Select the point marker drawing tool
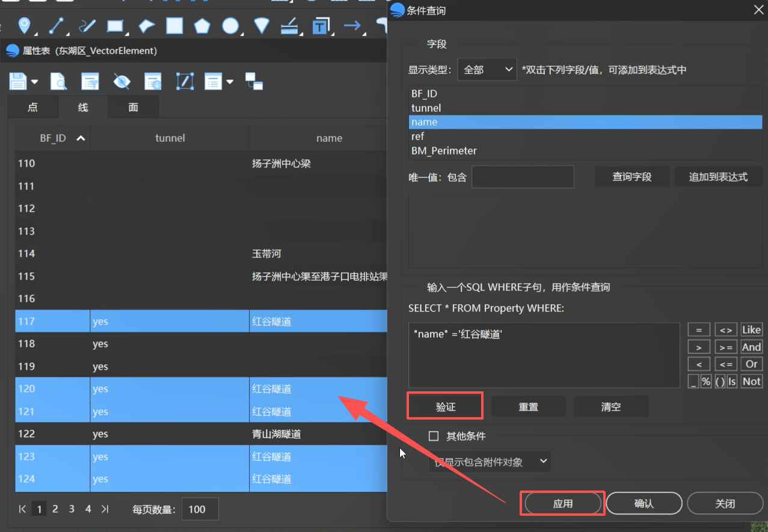 pyautogui.click(x=24, y=25)
